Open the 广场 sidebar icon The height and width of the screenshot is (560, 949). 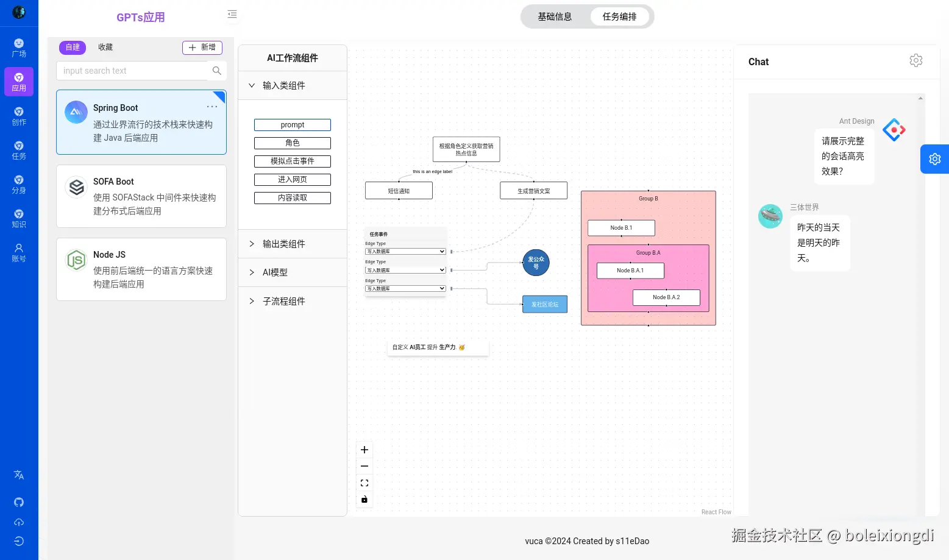[x=19, y=48]
